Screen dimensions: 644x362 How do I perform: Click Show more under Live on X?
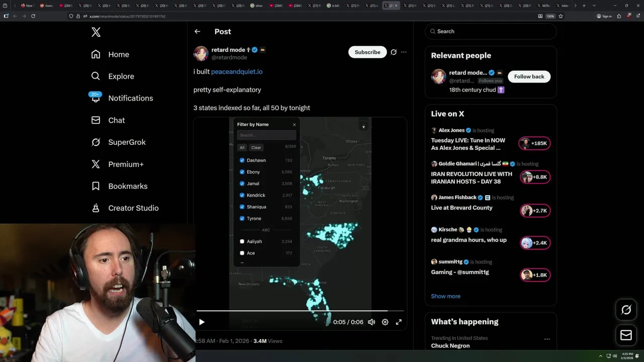coord(446,296)
